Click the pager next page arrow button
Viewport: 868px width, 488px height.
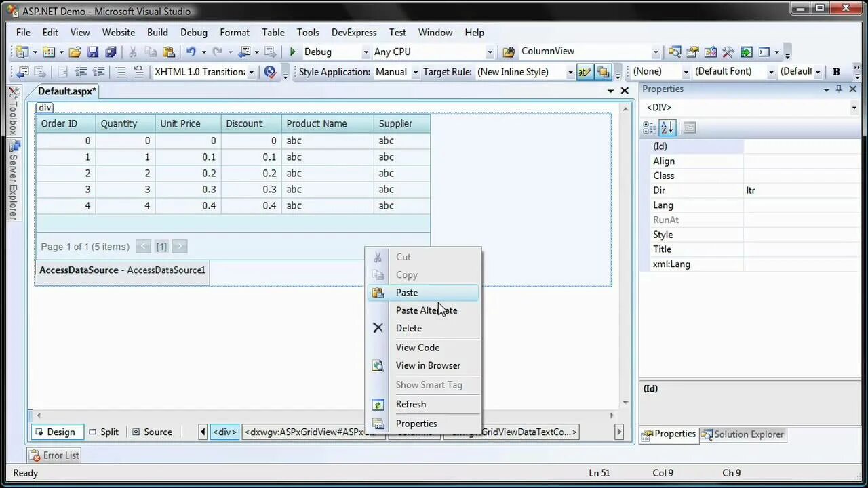click(x=180, y=247)
